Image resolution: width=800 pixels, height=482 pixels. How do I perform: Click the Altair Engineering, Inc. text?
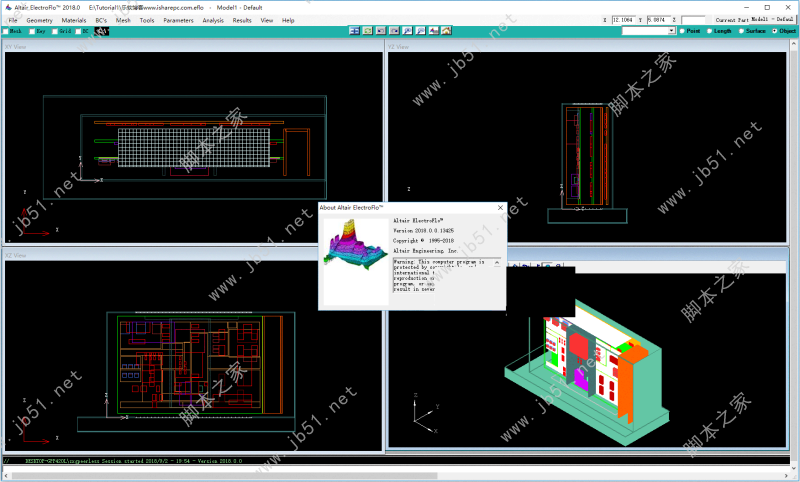(426, 251)
